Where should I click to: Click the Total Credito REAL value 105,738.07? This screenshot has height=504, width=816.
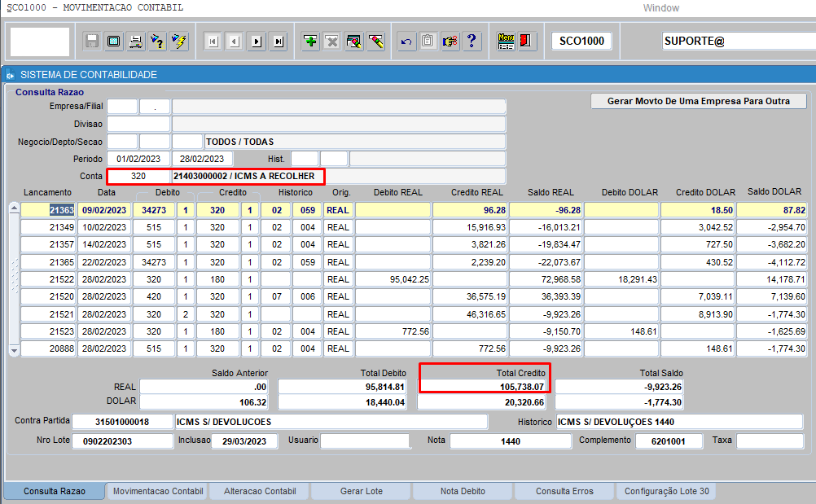[x=484, y=387]
